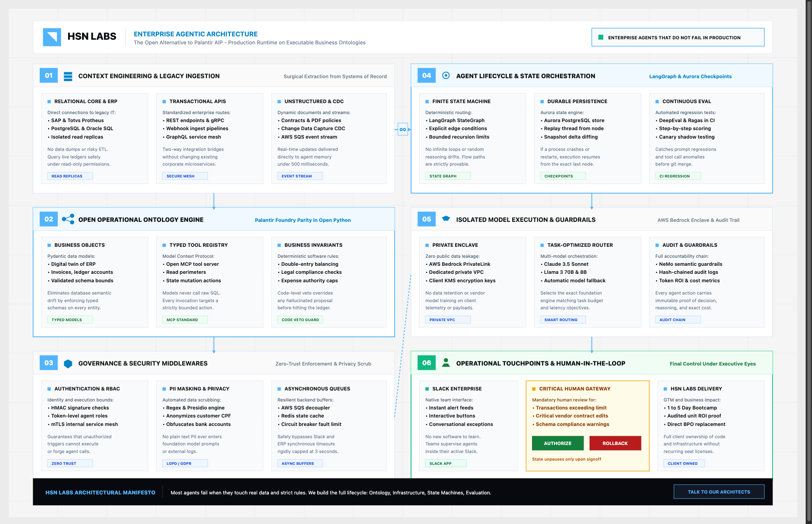Image resolution: width=812 pixels, height=524 pixels.
Task: Click the hexagon icon beside Governance & Security
Action: pos(68,363)
